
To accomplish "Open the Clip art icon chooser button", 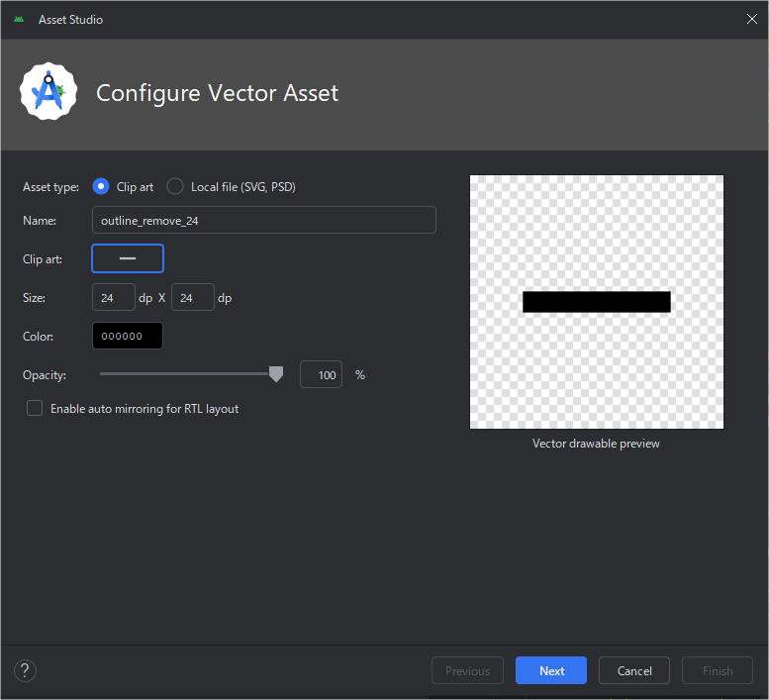I will 128,258.
